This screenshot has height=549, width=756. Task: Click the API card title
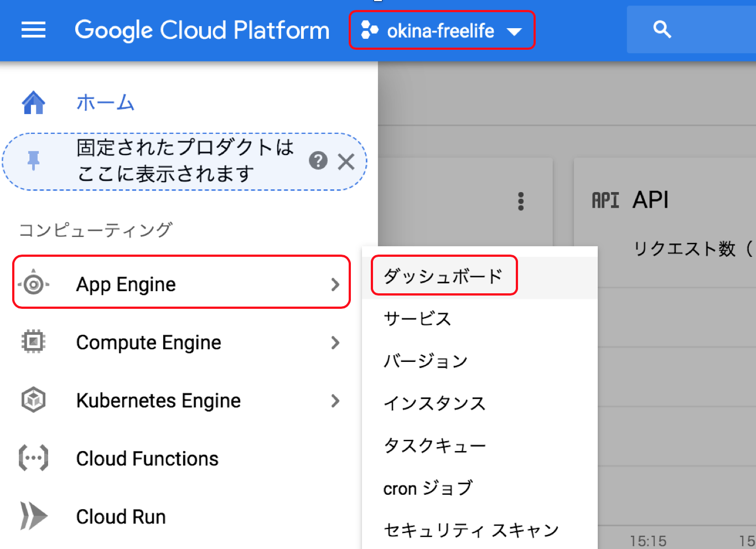(651, 200)
